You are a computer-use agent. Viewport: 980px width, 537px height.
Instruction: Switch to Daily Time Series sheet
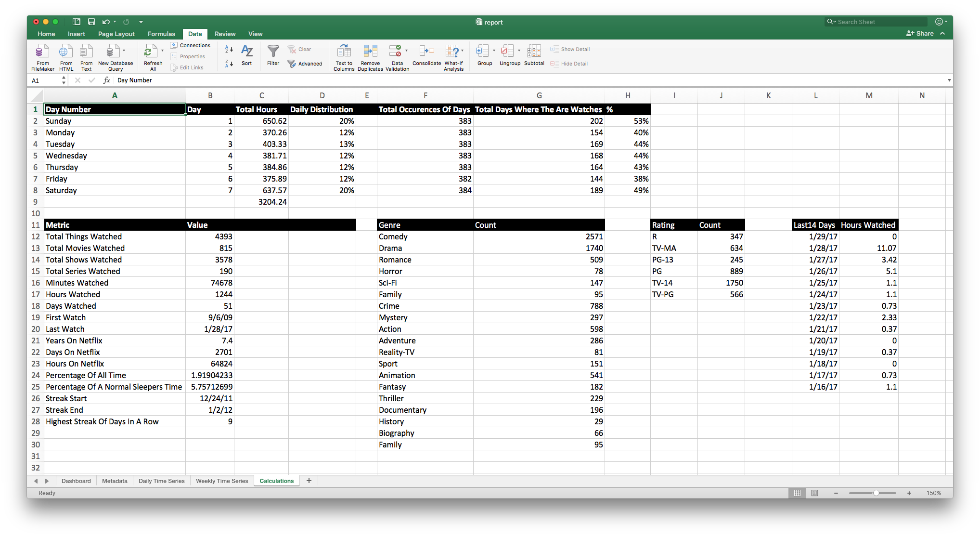[x=161, y=481]
